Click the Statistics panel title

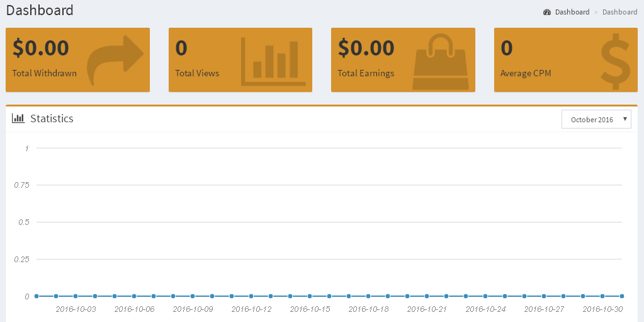tap(52, 118)
